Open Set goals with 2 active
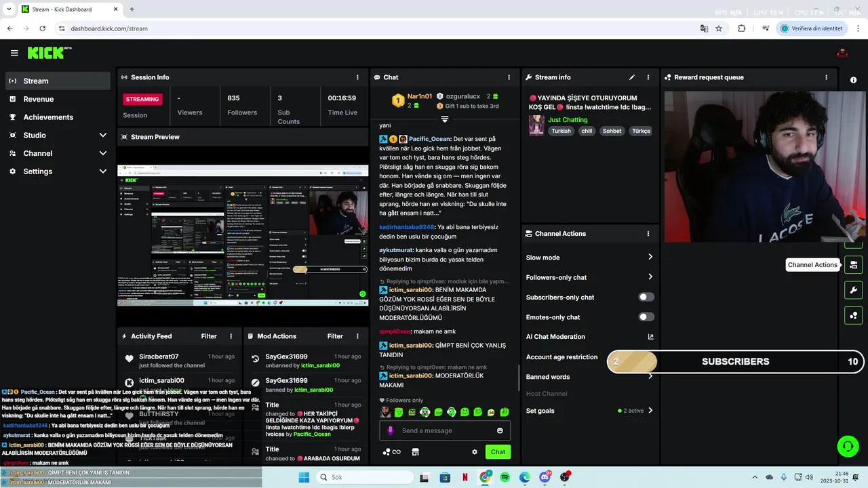 (590, 411)
